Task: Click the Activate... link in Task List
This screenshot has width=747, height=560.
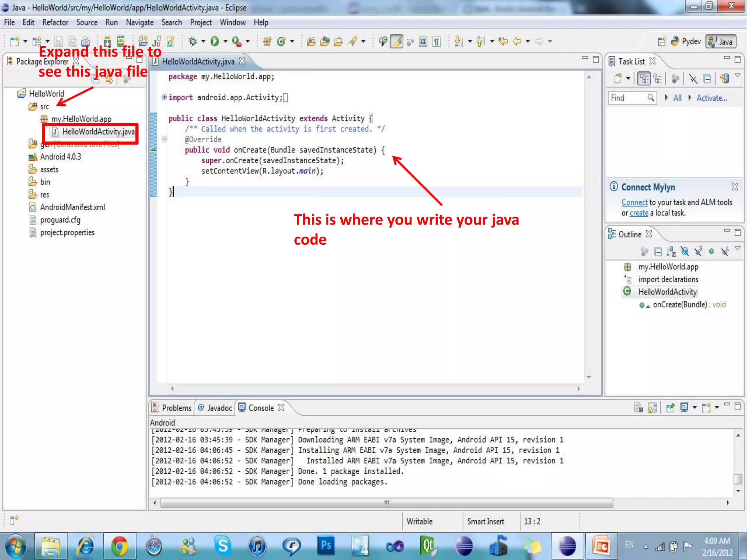Action: click(x=712, y=98)
